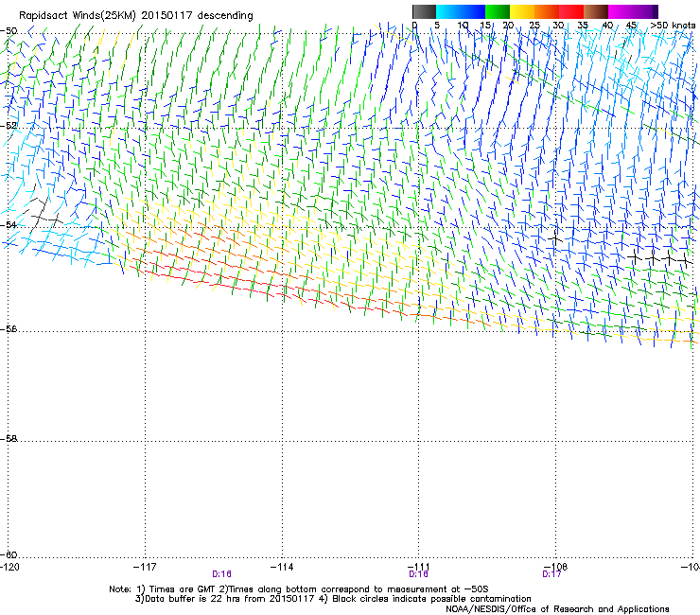Viewport: 700px width, 615px height.
Task: Click the "-120" longitude axis label
Action: click(9, 567)
